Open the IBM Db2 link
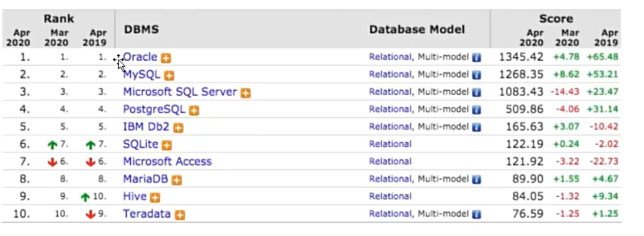Image resolution: width=644 pixels, height=236 pixels. 146,127
